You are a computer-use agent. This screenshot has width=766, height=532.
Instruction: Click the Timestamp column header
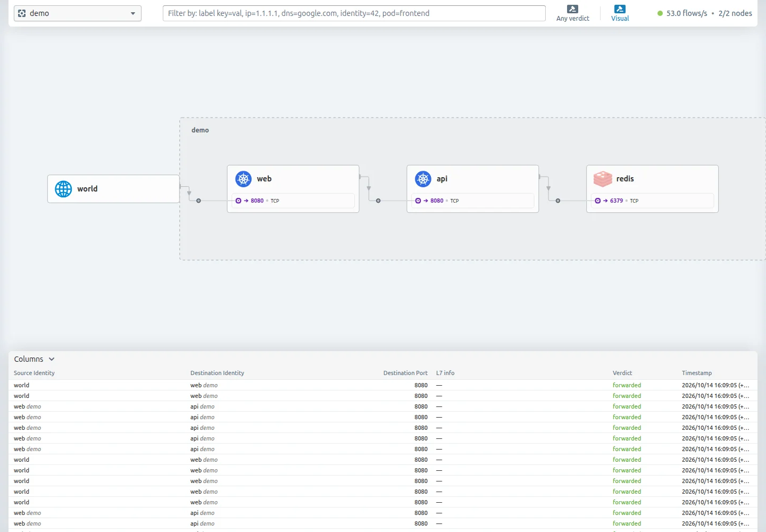697,373
